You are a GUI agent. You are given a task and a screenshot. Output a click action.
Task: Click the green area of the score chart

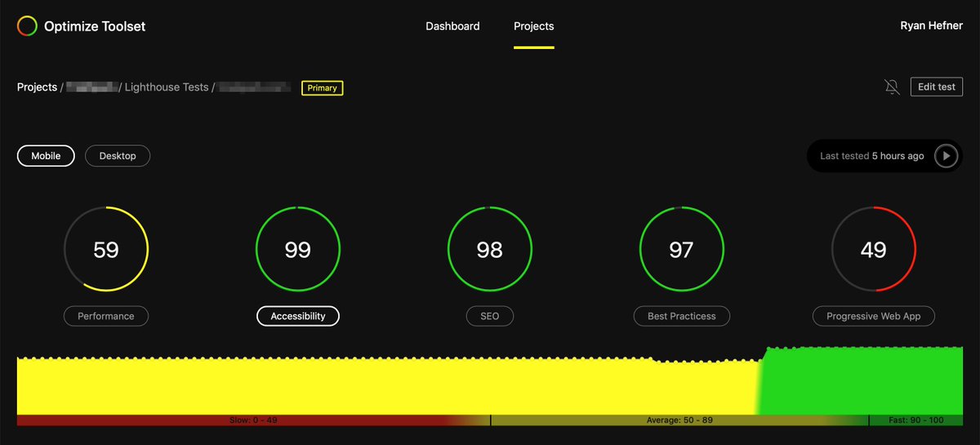(863, 381)
